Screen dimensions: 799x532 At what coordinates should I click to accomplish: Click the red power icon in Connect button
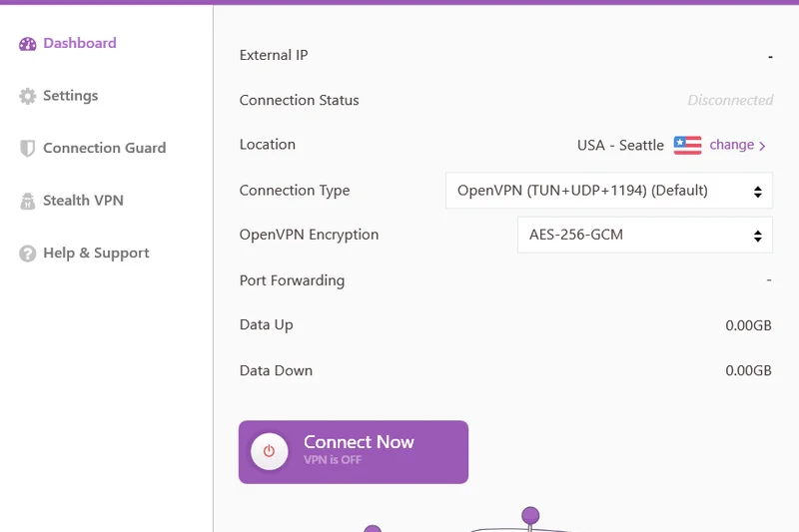(x=269, y=451)
